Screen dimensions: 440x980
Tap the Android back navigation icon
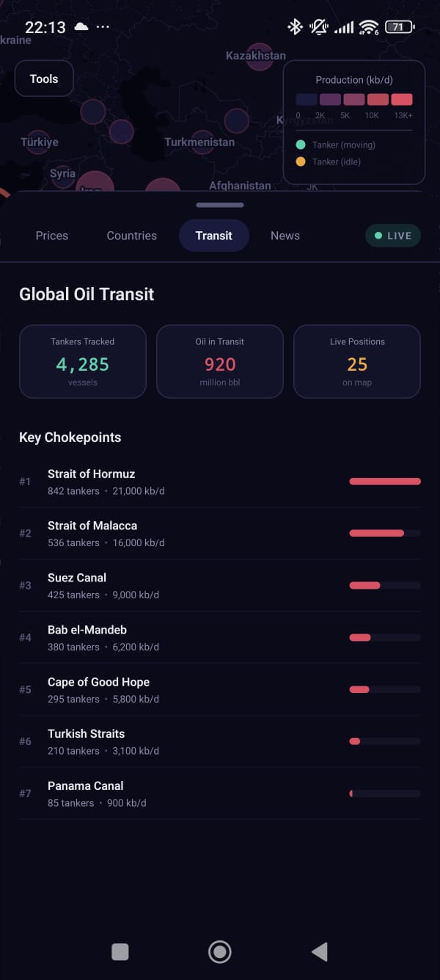(x=320, y=952)
